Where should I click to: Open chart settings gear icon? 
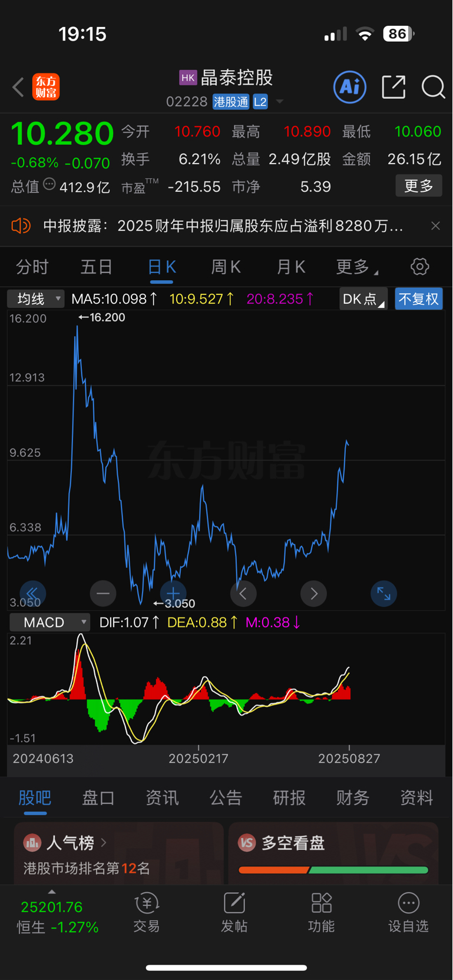coord(419,267)
